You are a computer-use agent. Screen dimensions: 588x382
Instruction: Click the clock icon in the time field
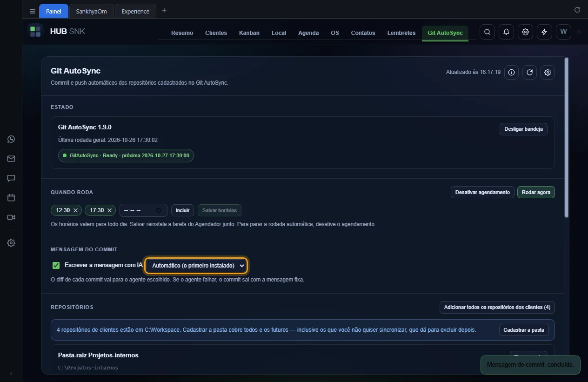(x=159, y=210)
